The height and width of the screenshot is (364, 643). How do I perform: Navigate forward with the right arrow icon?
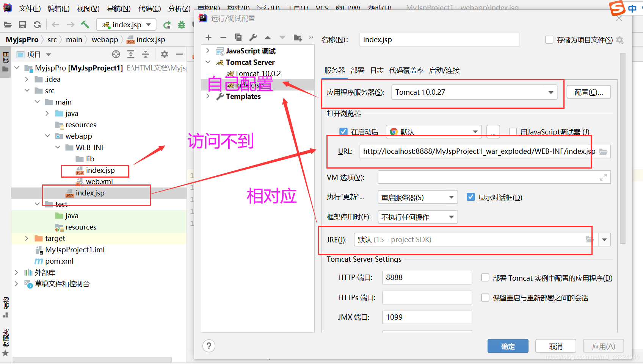(71, 25)
